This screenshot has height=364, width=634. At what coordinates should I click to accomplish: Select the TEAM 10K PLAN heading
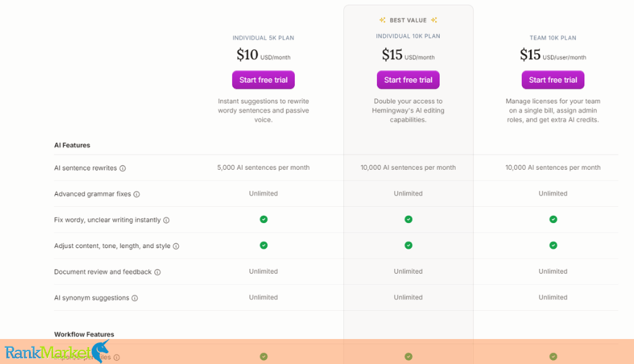(553, 38)
